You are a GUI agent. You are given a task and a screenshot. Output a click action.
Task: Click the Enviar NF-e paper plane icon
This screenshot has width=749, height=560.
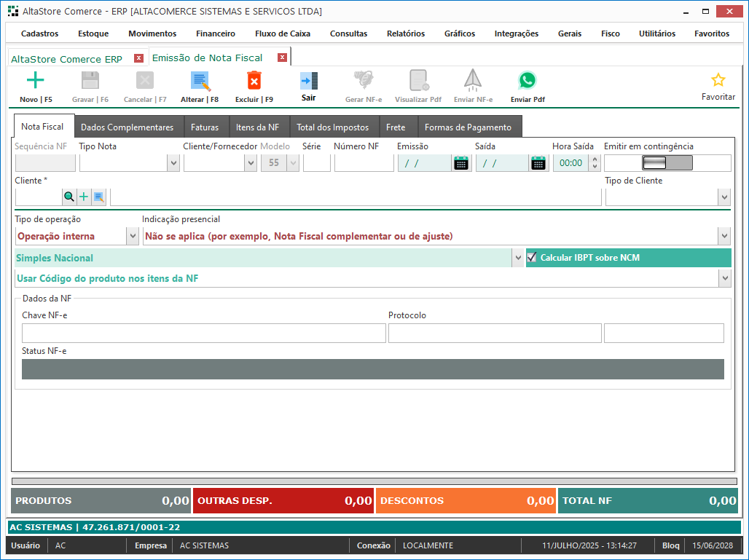[x=473, y=80]
